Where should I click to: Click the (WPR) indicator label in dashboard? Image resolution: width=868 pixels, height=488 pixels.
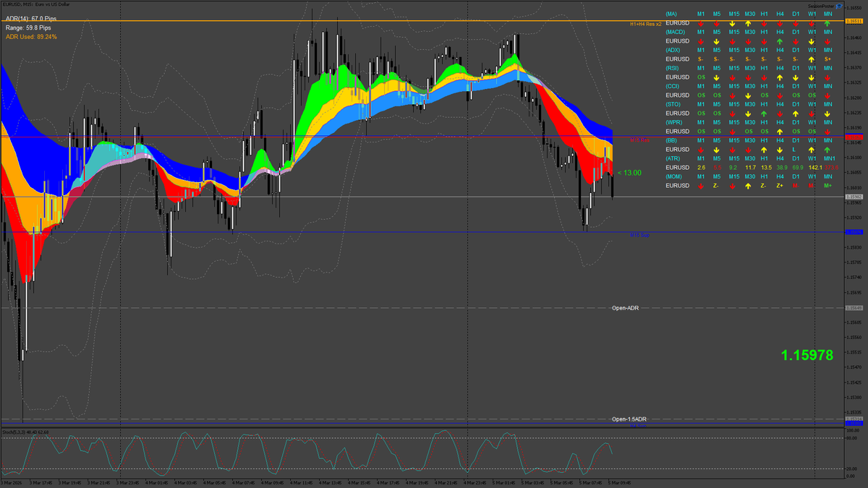click(x=674, y=122)
